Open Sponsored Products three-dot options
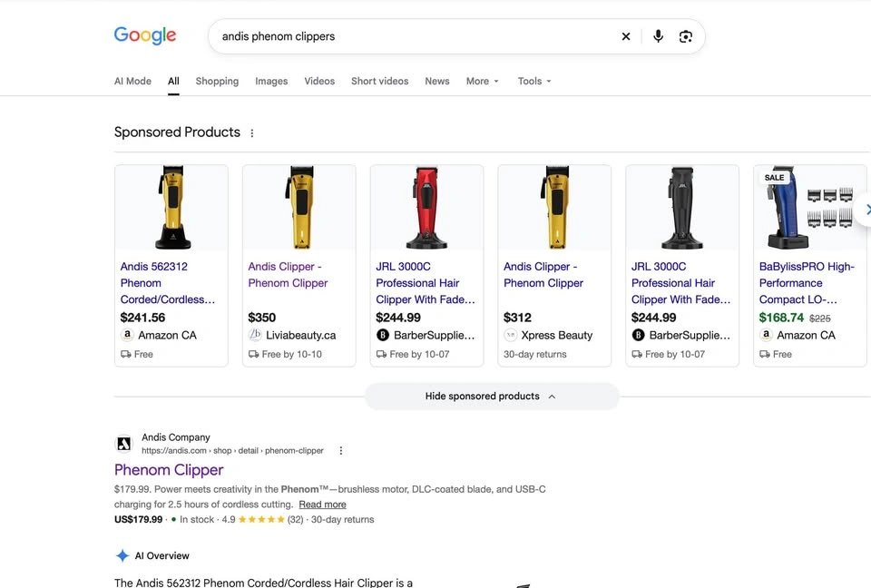The height and width of the screenshot is (588, 871). pos(252,133)
